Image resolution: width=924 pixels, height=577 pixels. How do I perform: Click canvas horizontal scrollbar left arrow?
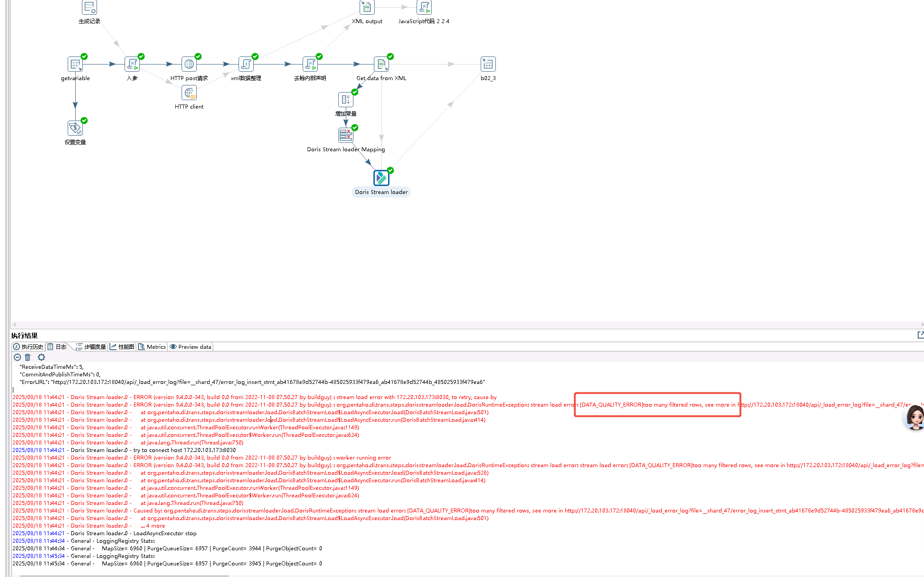(x=15, y=325)
